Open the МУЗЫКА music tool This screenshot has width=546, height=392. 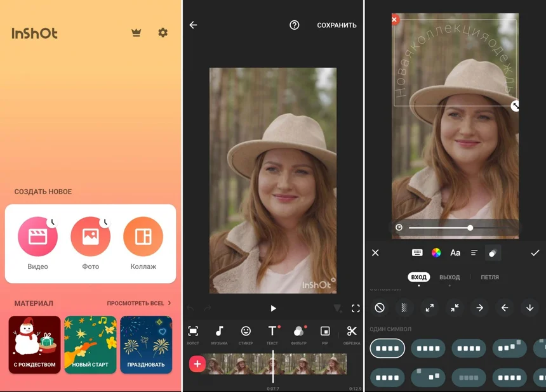pyautogui.click(x=219, y=335)
